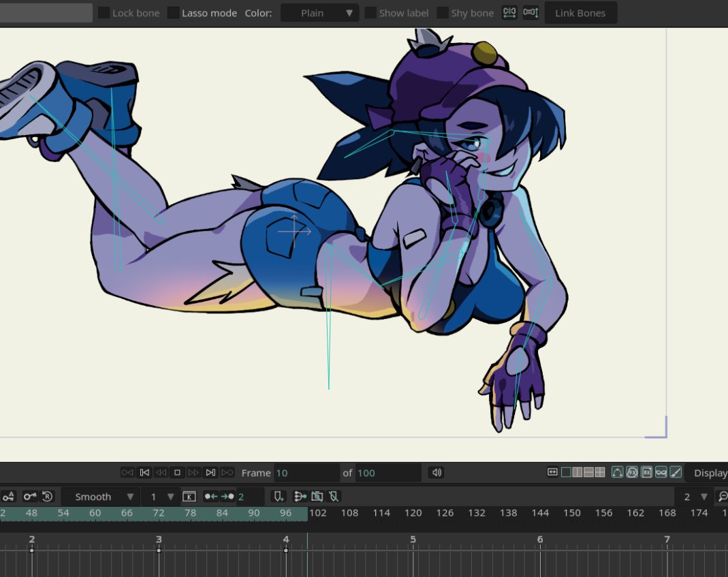Click second marker 6 on the timeline

540,540
